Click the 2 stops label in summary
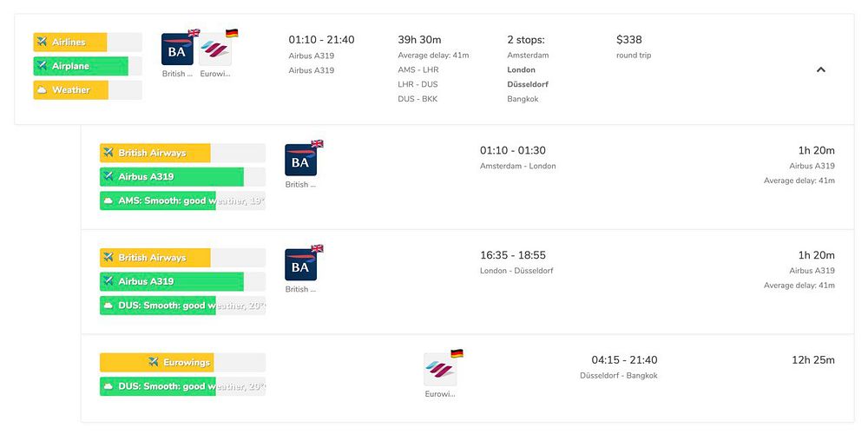Image resolution: width=868 pixels, height=434 pixels. click(x=526, y=40)
